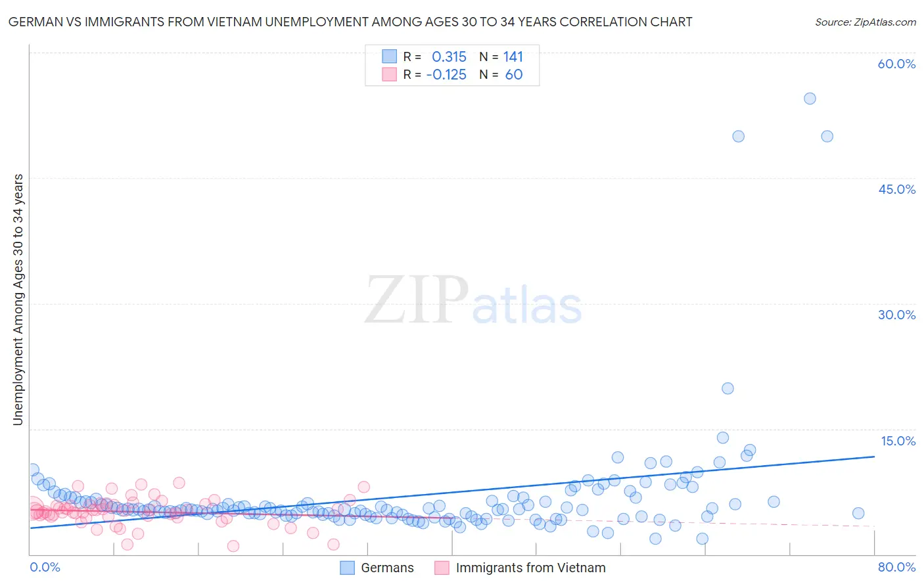The height and width of the screenshot is (586, 924).
Task: Click the 0.0% x-axis label
Action: point(45,567)
